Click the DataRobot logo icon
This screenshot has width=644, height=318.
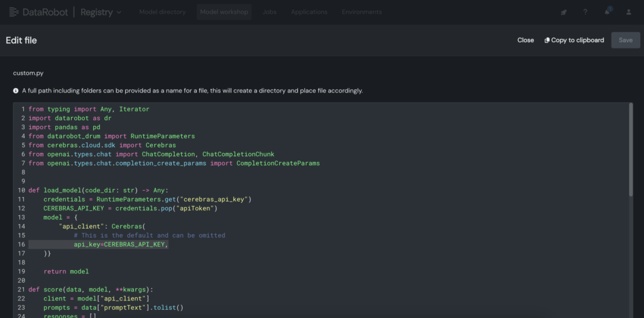pos(14,13)
